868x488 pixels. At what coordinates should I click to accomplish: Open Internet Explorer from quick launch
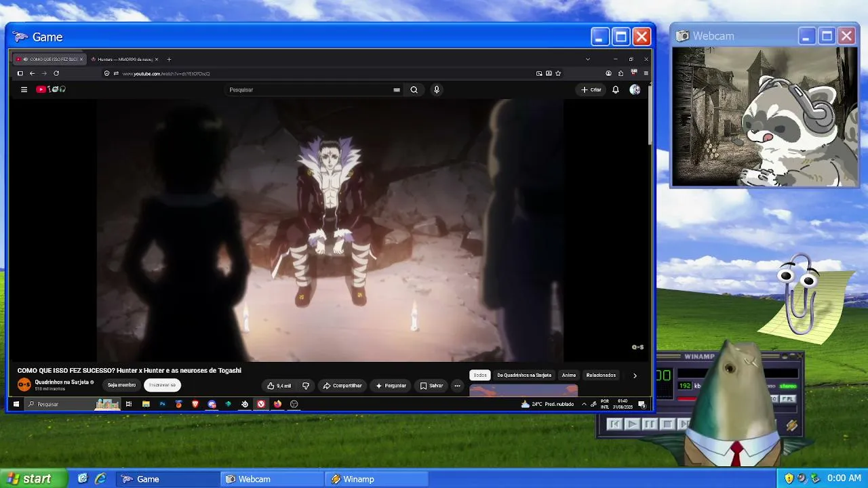100,479
